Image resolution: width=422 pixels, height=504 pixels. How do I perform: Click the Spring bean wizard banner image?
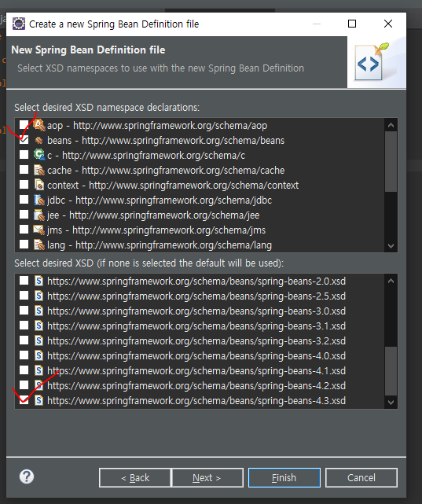[376, 62]
